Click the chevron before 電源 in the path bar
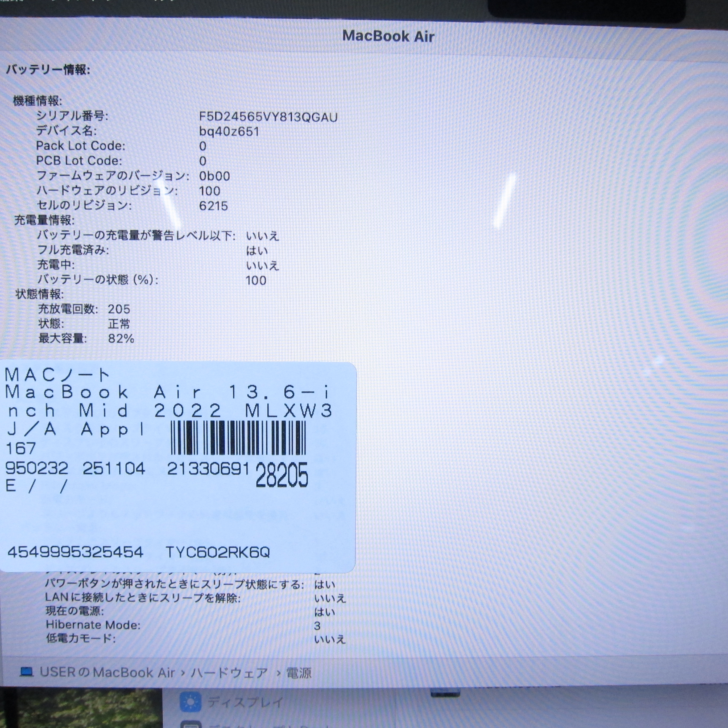 tap(279, 673)
